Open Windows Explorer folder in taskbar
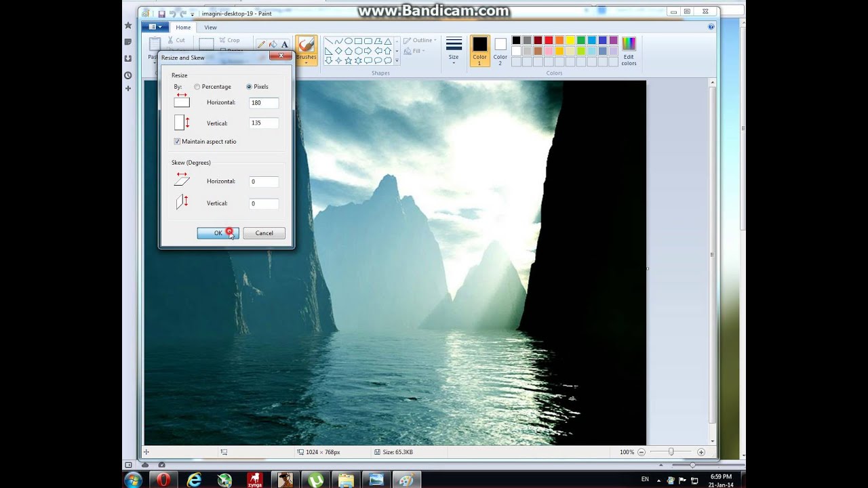This screenshot has width=868, height=488. (346, 480)
